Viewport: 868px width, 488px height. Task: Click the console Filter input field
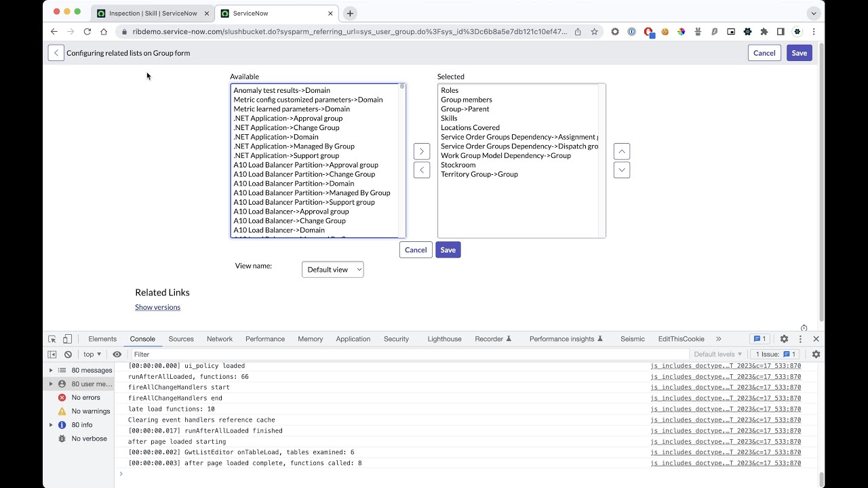(x=410, y=354)
